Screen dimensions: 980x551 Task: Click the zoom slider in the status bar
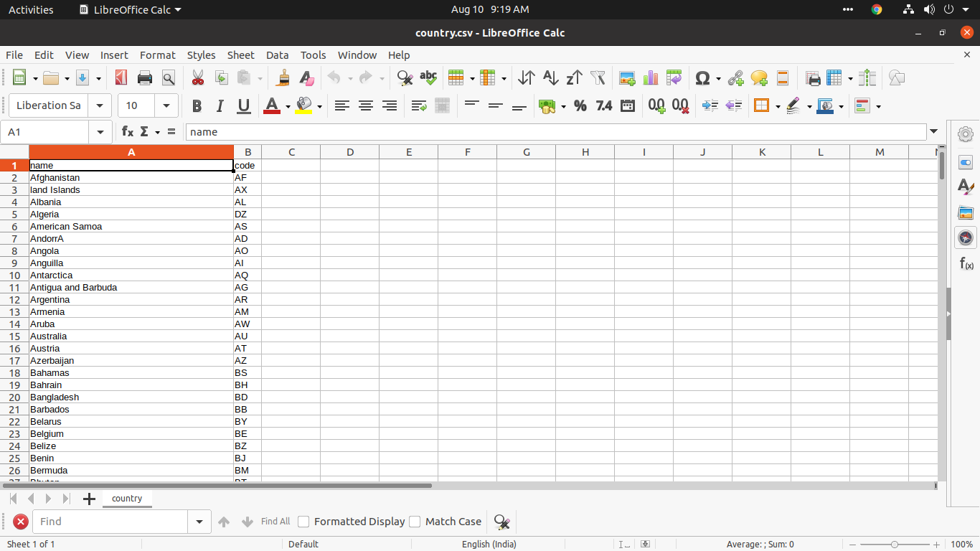(x=894, y=544)
